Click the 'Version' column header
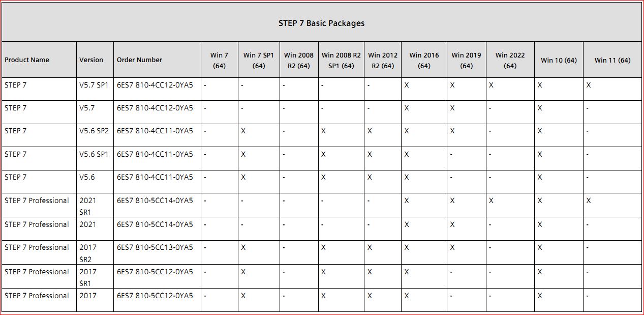The height and width of the screenshot is (315, 644). coord(91,60)
